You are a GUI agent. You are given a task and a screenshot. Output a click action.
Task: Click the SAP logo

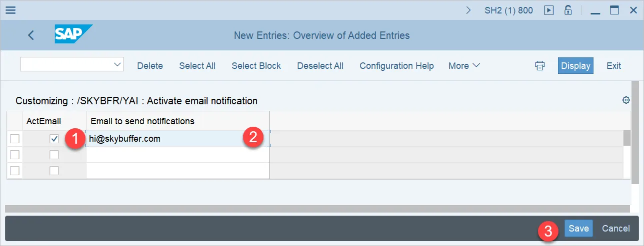(73, 35)
